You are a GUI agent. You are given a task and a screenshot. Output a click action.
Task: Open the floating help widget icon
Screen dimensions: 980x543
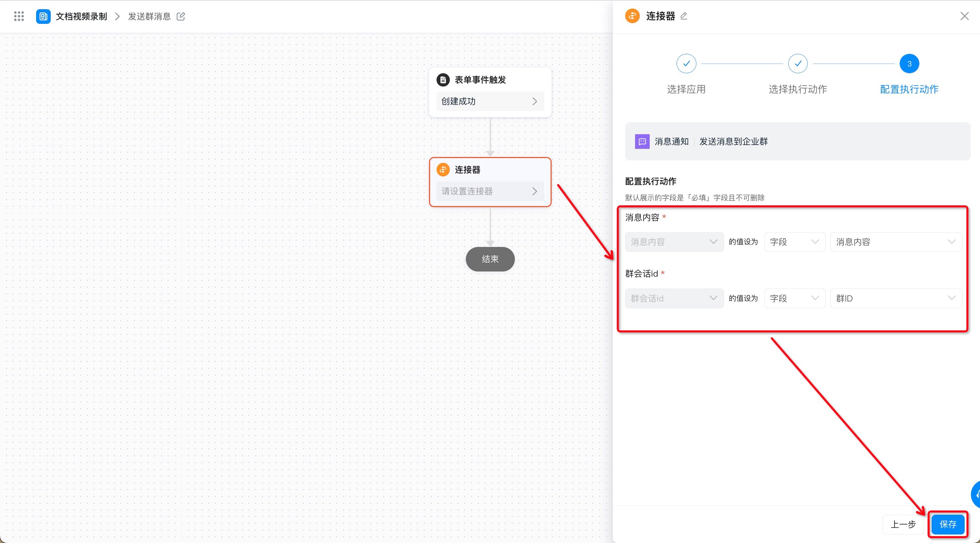[976, 494]
